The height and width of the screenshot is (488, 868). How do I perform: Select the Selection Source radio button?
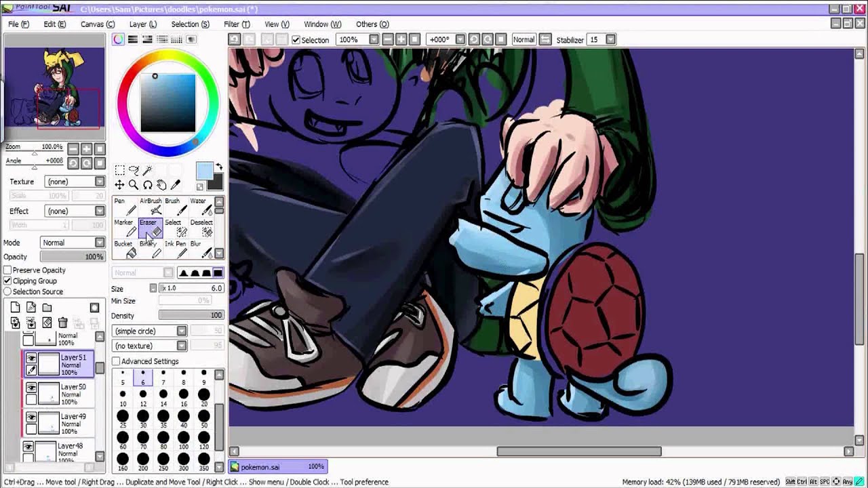pyautogui.click(x=7, y=291)
